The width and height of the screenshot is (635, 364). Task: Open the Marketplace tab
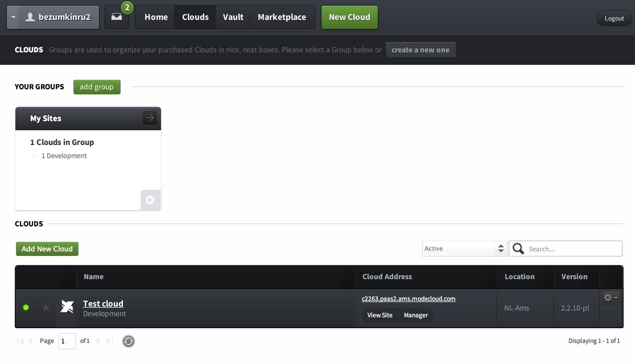click(x=282, y=17)
